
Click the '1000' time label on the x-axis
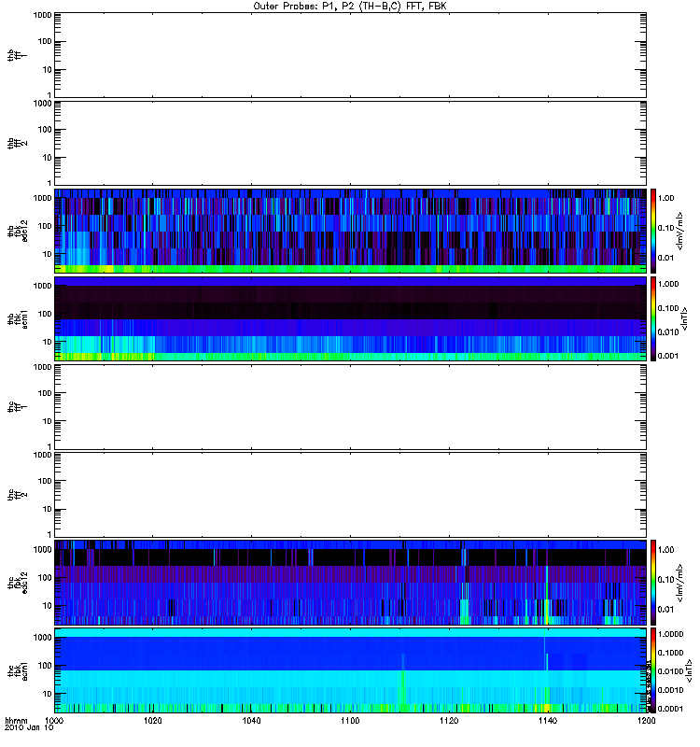54,720
